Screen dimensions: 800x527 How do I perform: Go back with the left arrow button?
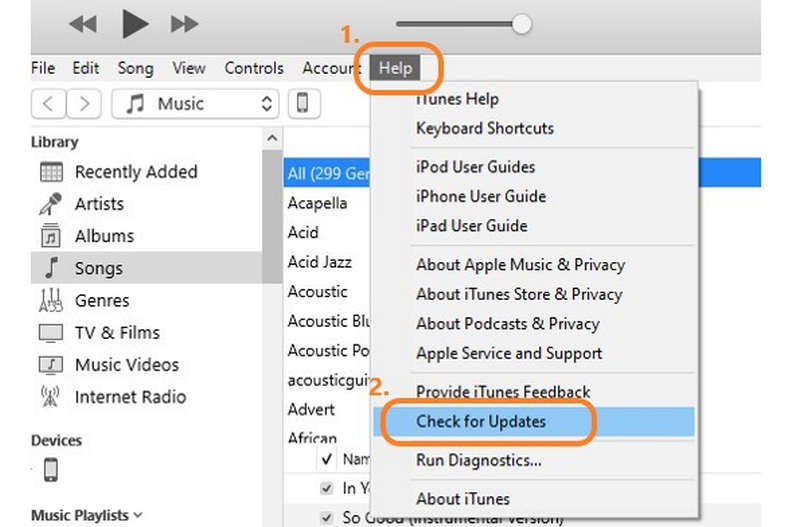[x=48, y=104]
